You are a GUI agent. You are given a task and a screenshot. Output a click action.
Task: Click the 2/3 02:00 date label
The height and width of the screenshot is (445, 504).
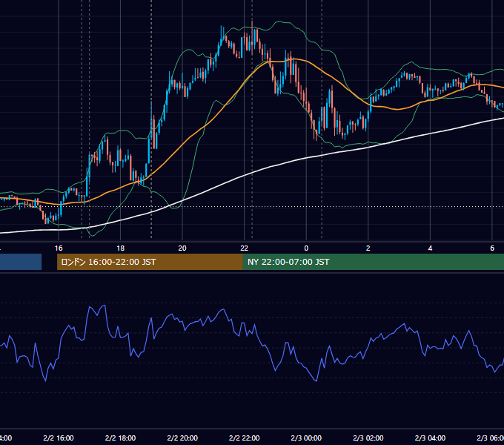368,438
